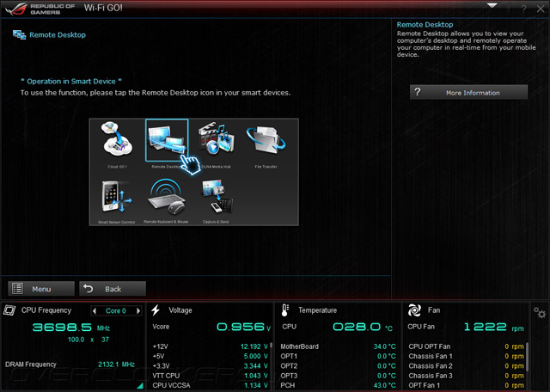Select the Smart Sensor Control icon
This screenshot has width=550, height=392.
coord(117,197)
